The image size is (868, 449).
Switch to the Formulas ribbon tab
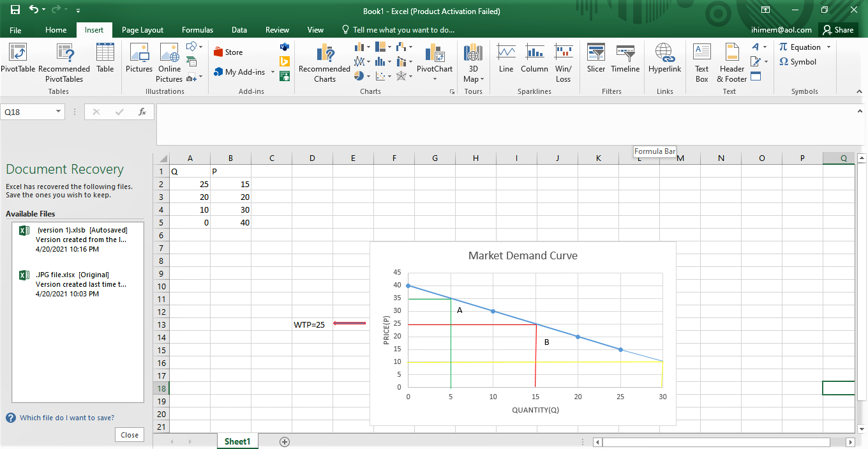[197, 30]
